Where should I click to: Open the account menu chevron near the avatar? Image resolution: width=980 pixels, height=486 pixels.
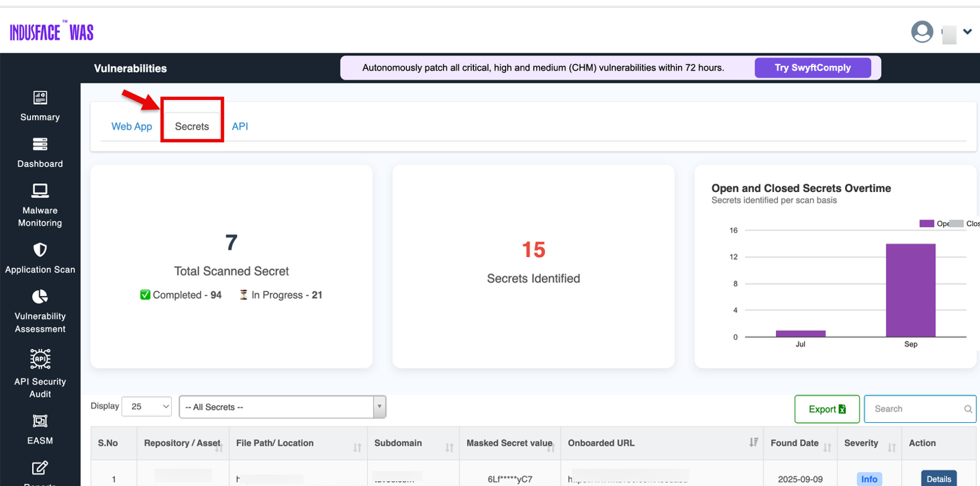pos(967,32)
